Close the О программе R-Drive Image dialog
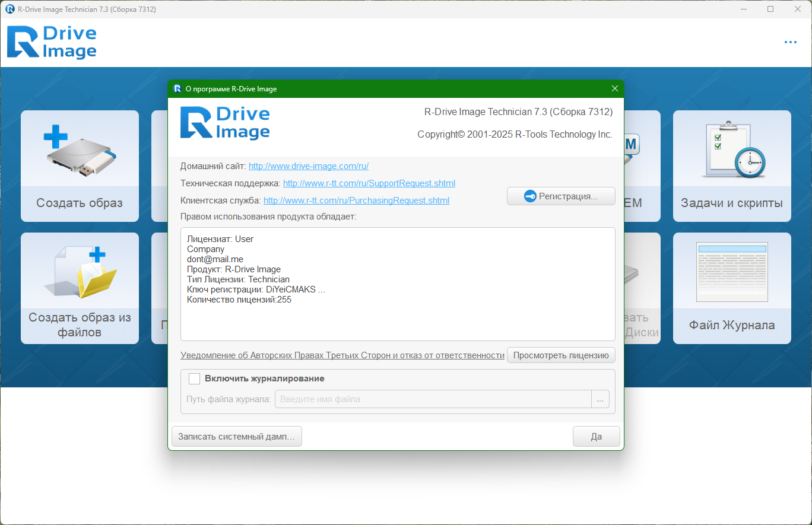This screenshot has height=525, width=812. pyautogui.click(x=615, y=89)
